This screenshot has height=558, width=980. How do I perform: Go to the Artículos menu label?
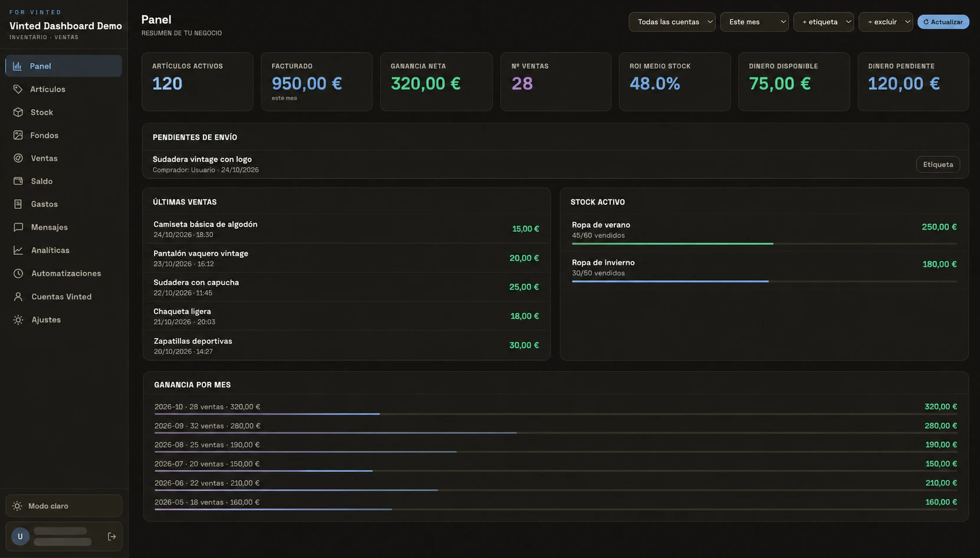pos(48,89)
